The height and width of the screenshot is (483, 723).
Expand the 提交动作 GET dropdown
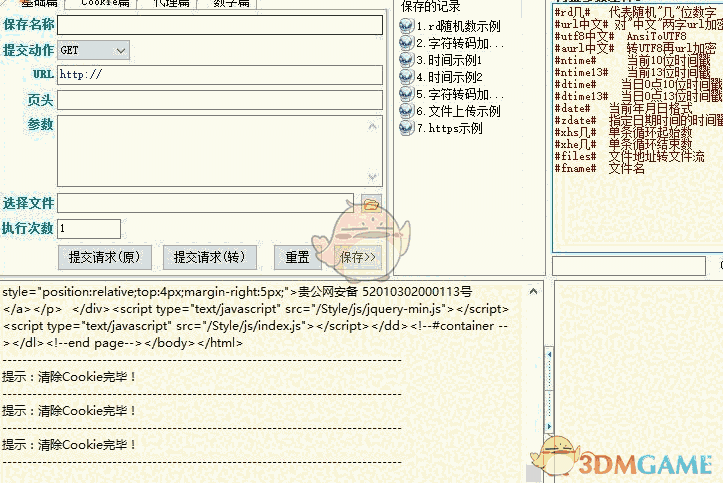click(121, 50)
